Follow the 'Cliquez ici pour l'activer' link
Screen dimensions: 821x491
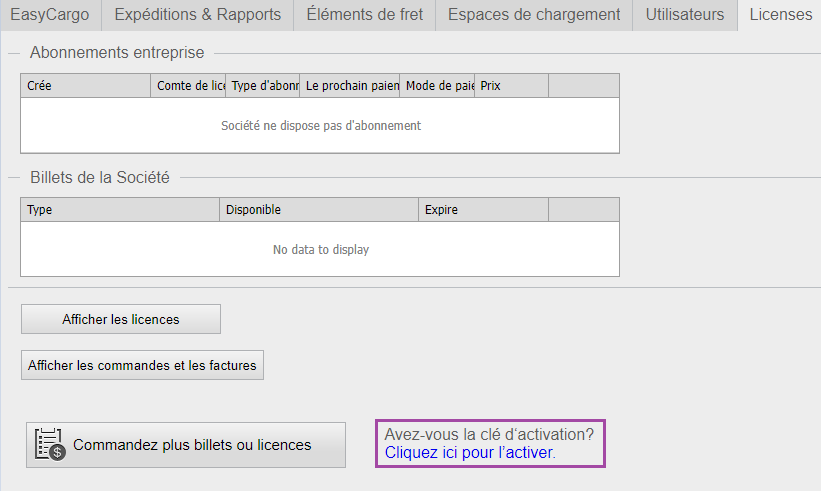(468, 452)
